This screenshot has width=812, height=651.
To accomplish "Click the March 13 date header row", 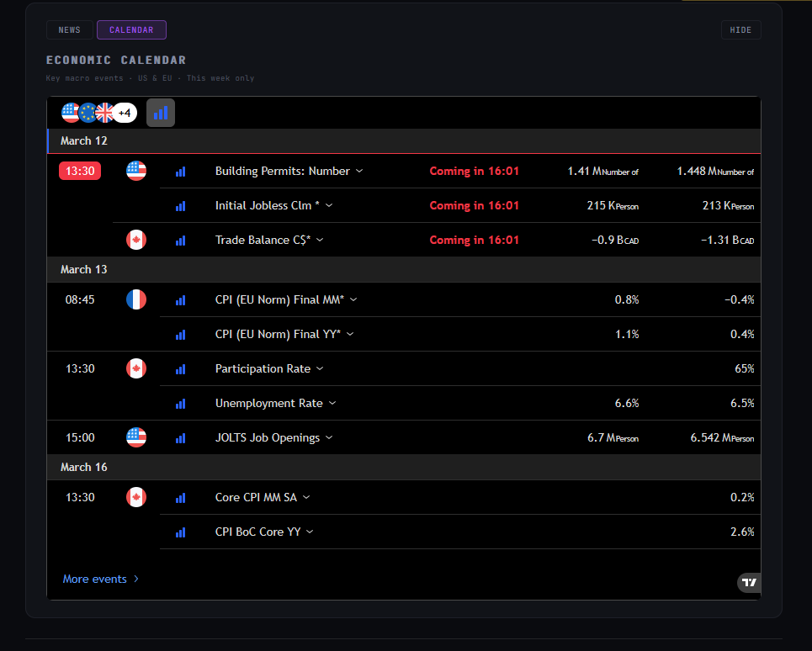I will pos(403,270).
